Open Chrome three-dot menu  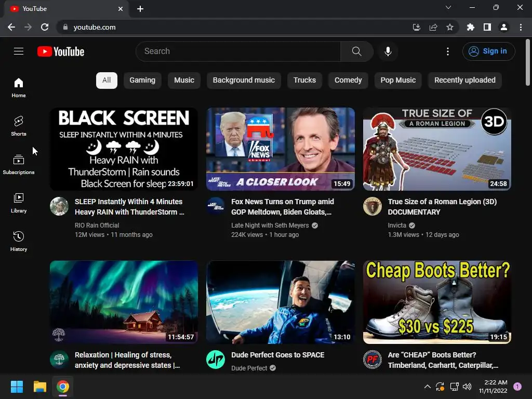click(521, 27)
